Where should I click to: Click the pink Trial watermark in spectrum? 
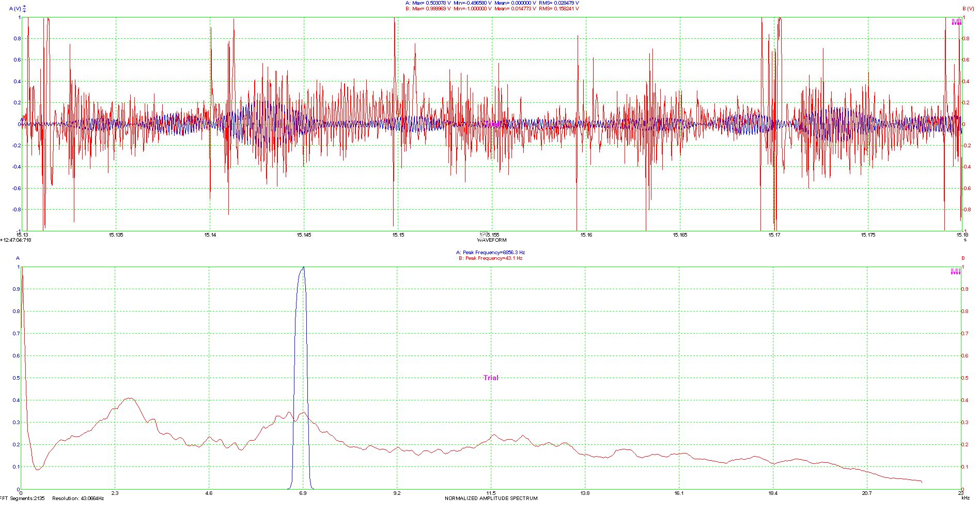point(491,378)
